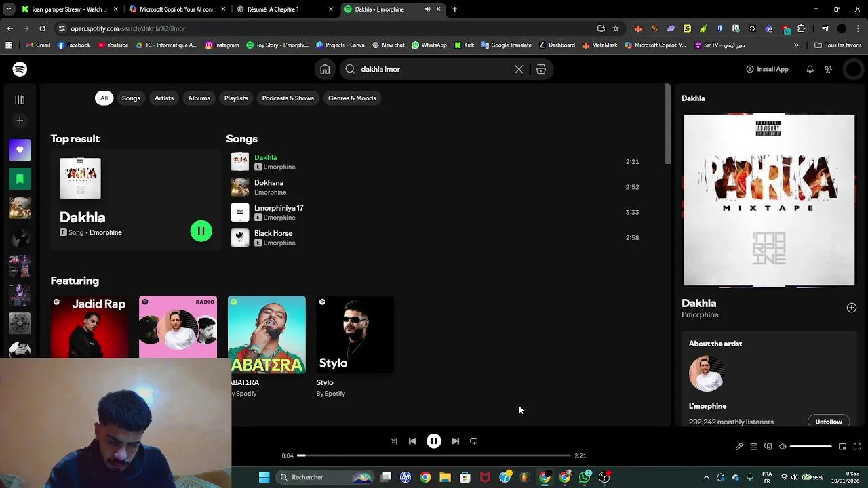The image size is (868, 488).
Task: Open the Browse icon next to search
Action: click(x=541, y=69)
